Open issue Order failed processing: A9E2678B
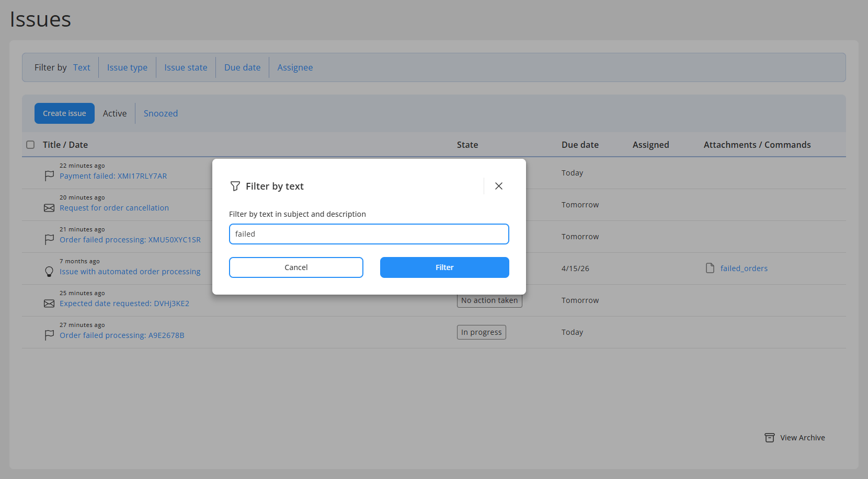868x479 pixels. [x=122, y=335]
